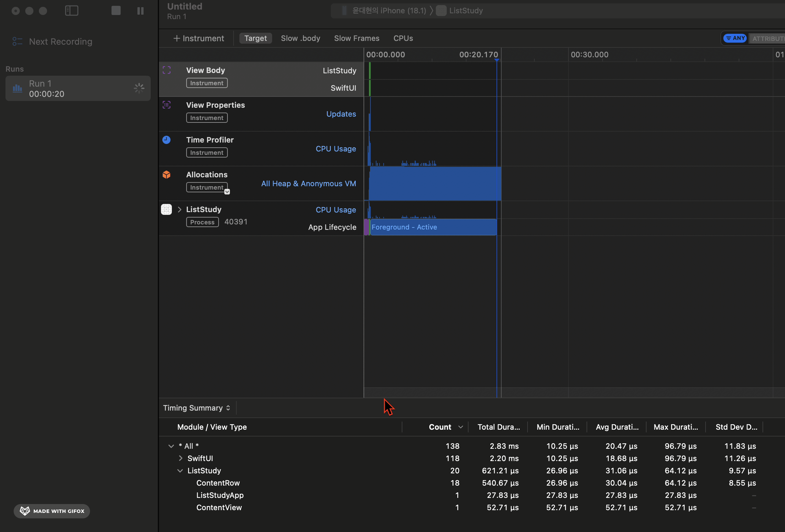Click the iPhone device icon in path bar
The width and height of the screenshot is (785, 532).
pyautogui.click(x=344, y=11)
